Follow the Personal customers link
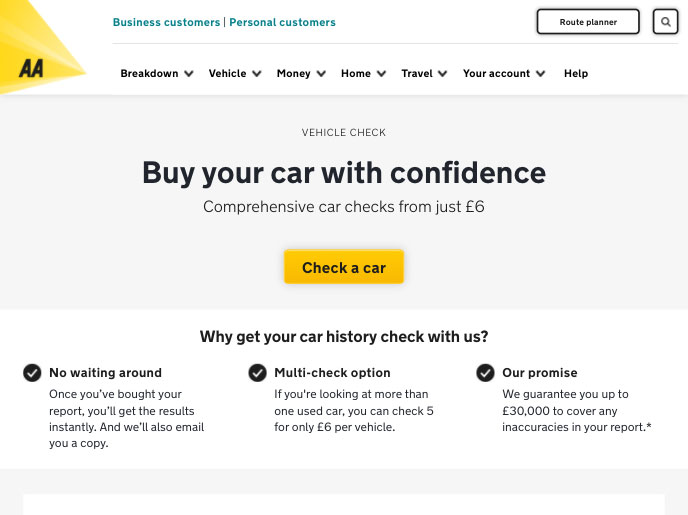The height and width of the screenshot is (515, 688). 282,22
